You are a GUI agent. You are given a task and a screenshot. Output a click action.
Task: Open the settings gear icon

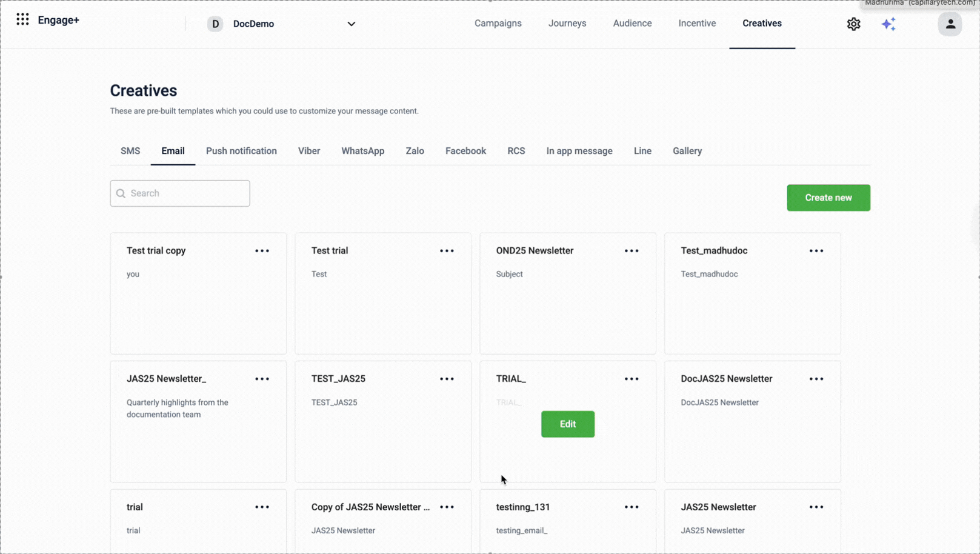853,24
